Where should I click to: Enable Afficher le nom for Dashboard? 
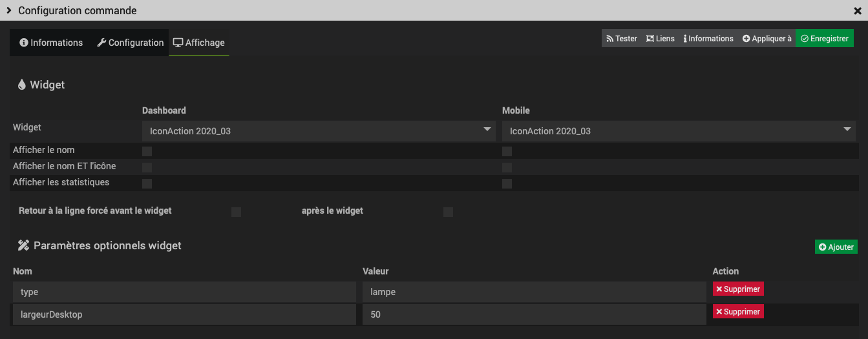click(x=147, y=151)
